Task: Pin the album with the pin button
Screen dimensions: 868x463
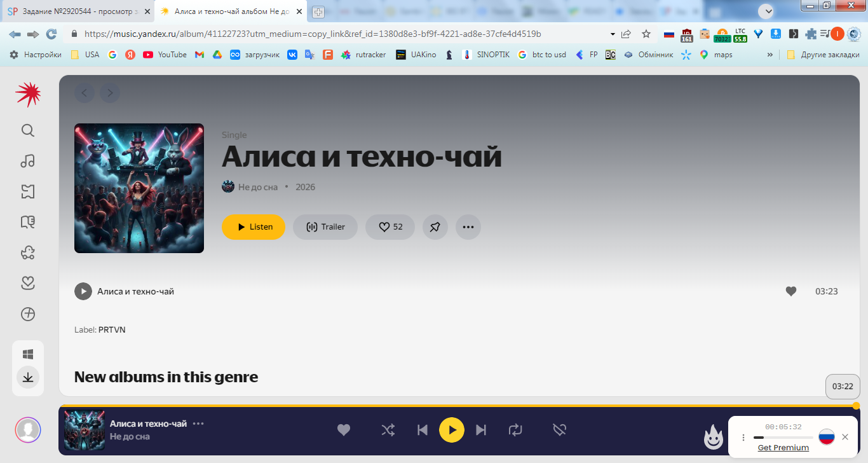Action: [x=435, y=227]
